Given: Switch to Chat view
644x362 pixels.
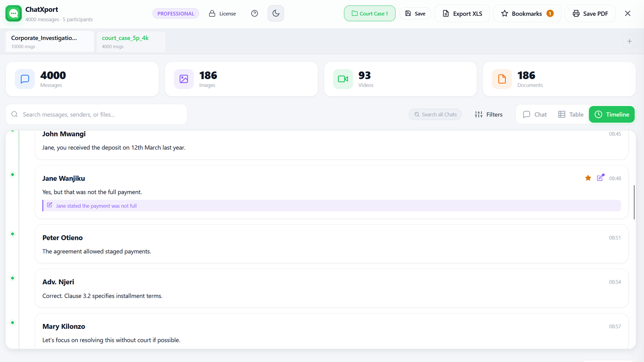Looking at the screenshot, I should click(535, 114).
